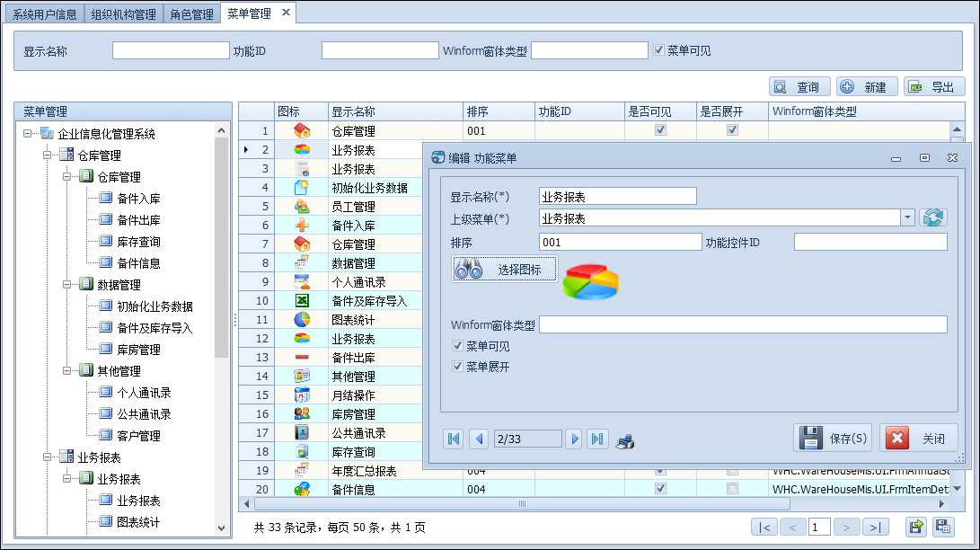Click the grid vertical scrollbar down arrow
Screen dimensions: 980x550
(957, 489)
